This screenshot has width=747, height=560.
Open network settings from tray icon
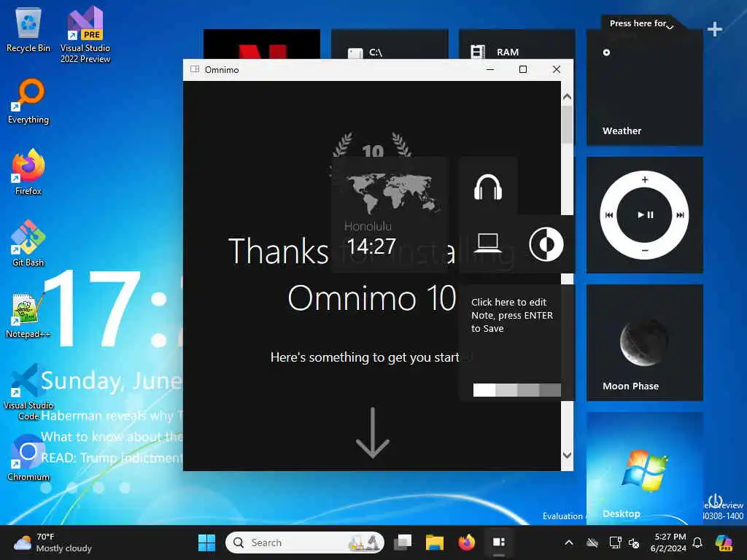[x=615, y=542]
